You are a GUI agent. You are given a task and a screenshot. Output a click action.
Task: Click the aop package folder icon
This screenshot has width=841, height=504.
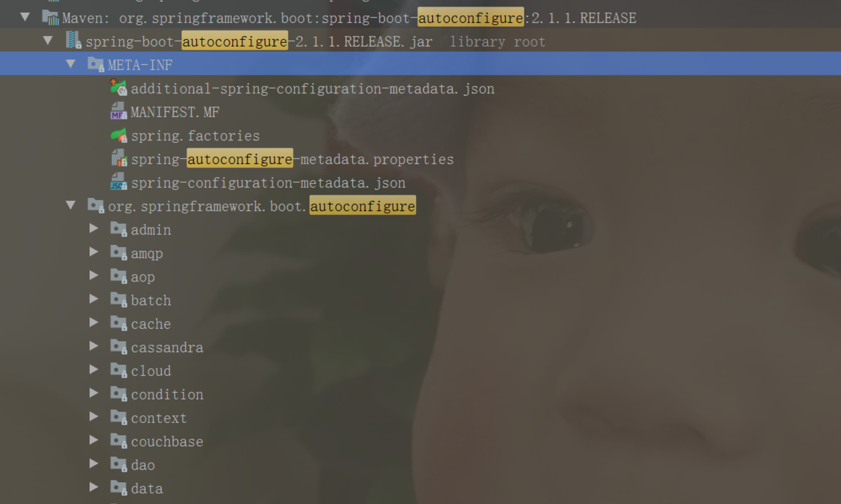click(119, 276)
